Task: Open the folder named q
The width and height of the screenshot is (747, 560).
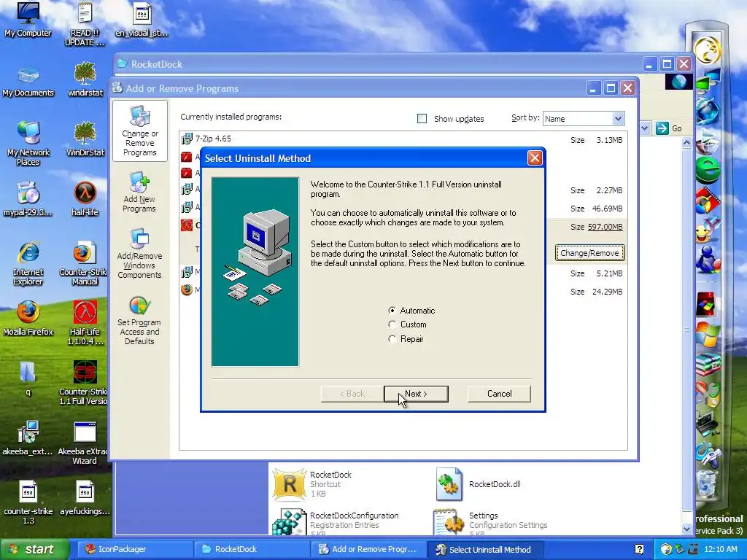Action: [28, 378]
